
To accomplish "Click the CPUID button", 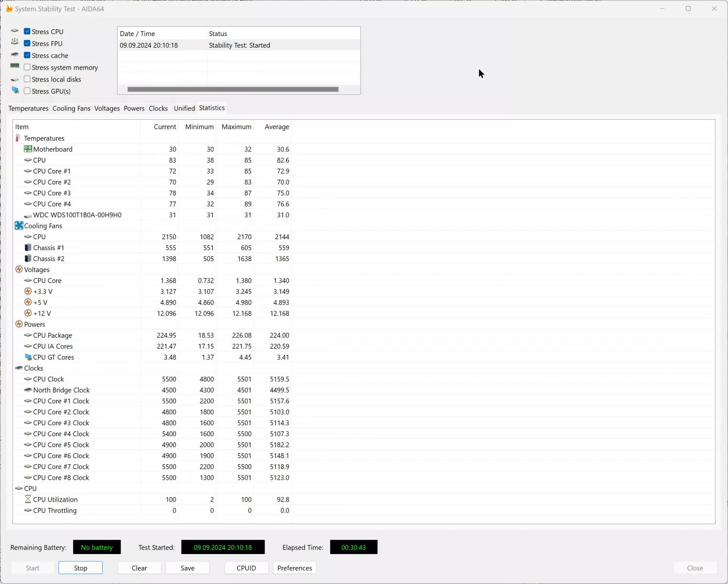I will pyautogui.click(x=246, y=567).
